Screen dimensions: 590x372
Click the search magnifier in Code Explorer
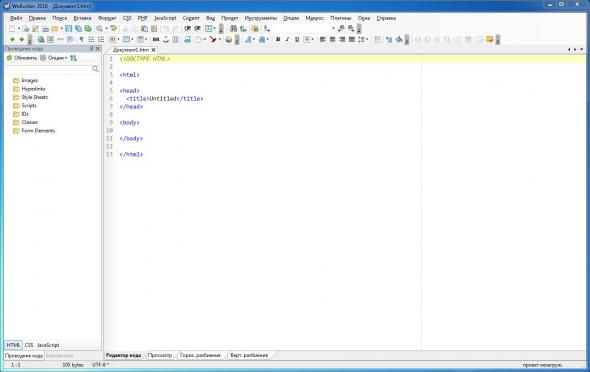click(95, 68)
